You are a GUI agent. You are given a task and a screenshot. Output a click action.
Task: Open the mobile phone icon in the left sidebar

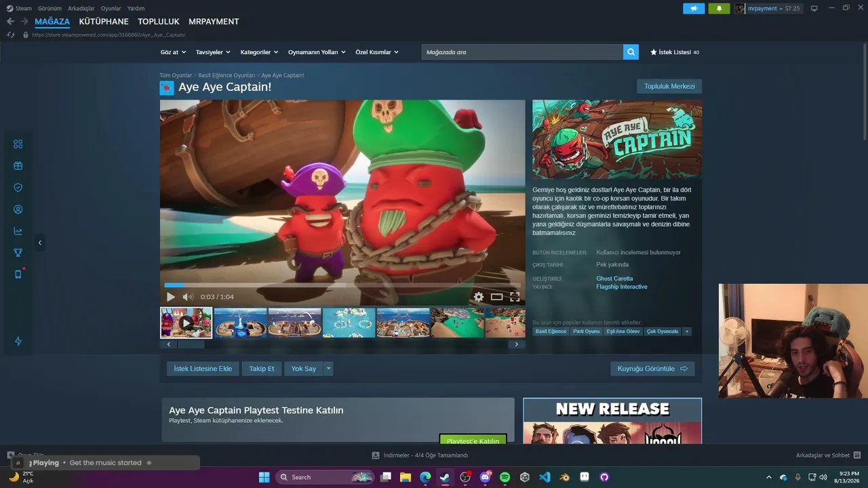click(18, 274)
